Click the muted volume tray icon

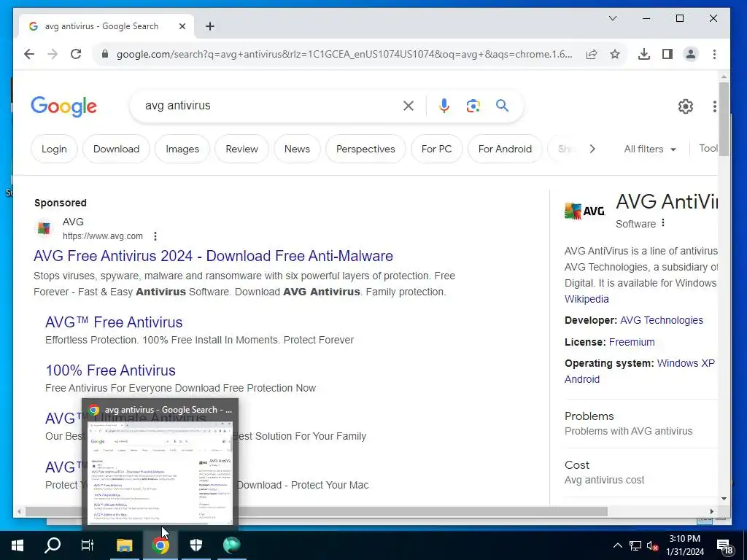coord(652,545)
